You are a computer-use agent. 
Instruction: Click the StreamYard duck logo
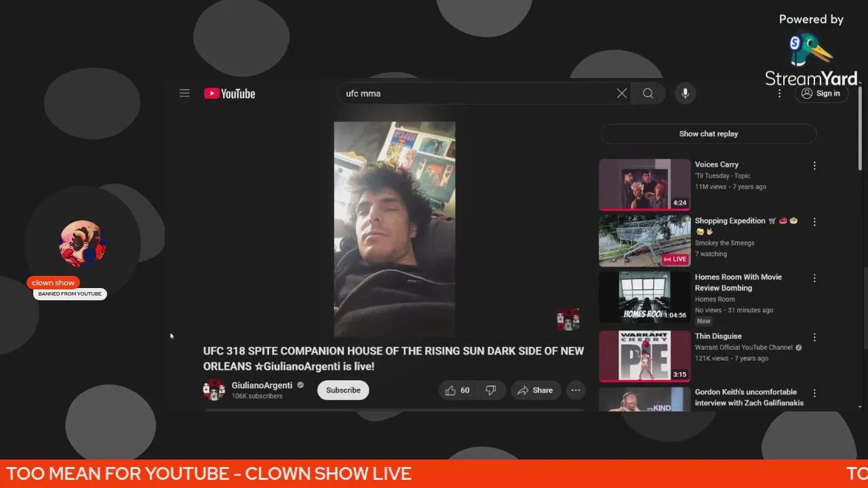[811, 50]
